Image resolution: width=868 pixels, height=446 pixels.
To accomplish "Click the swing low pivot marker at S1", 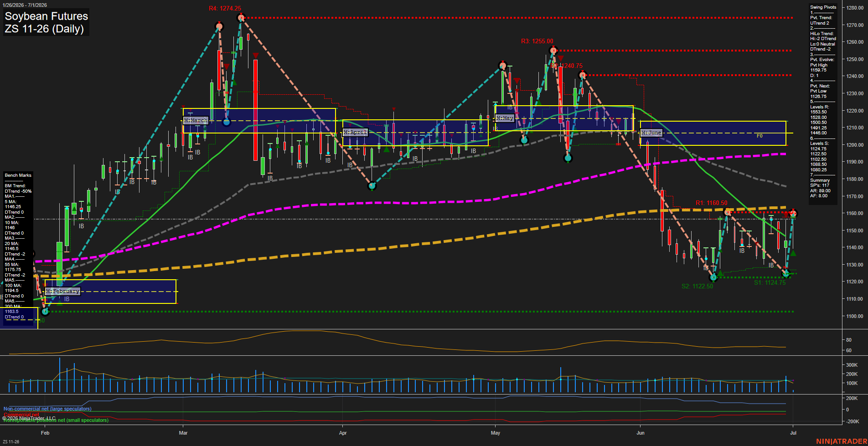I will click(x=786, y=274).
